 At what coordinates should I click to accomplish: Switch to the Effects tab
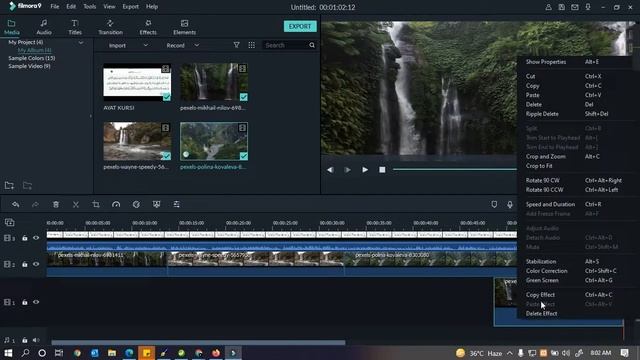coord(148,27)
